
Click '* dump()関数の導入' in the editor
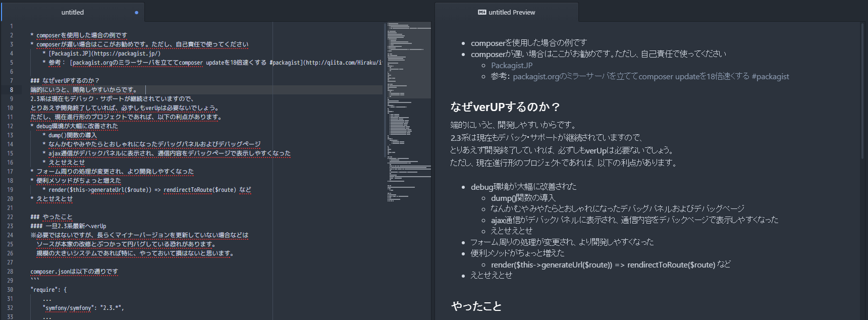[70, 135]
